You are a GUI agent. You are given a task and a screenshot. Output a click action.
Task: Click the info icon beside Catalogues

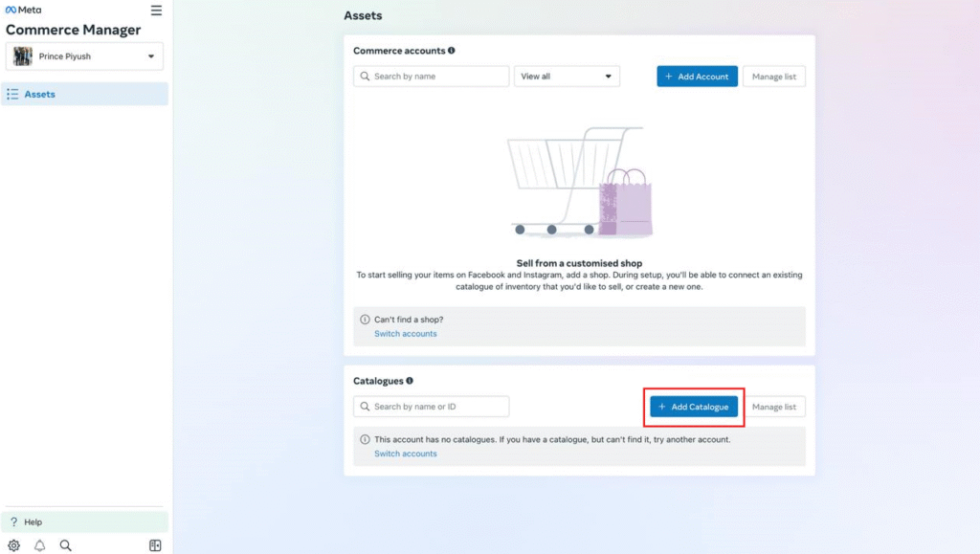pos(410,381)
